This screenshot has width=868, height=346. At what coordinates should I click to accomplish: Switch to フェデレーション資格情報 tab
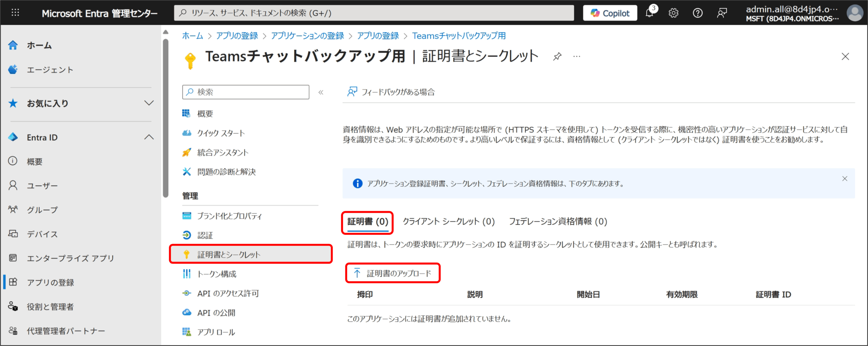click(x=558, y=222)
